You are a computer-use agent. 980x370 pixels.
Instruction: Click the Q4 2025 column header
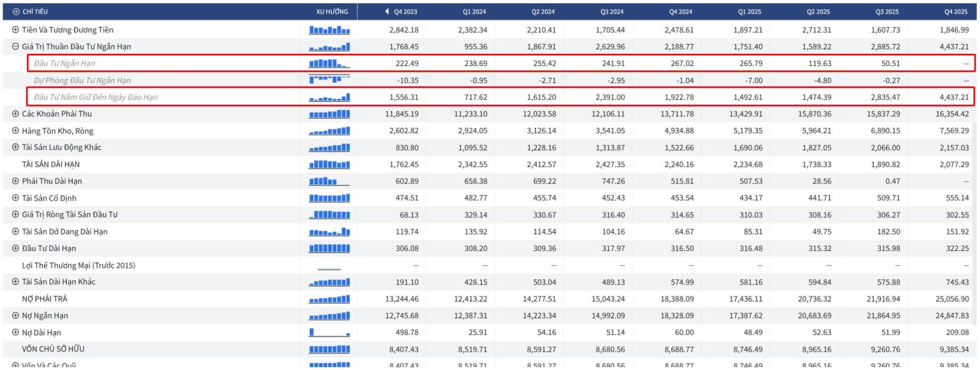click(x=956, y=12)
